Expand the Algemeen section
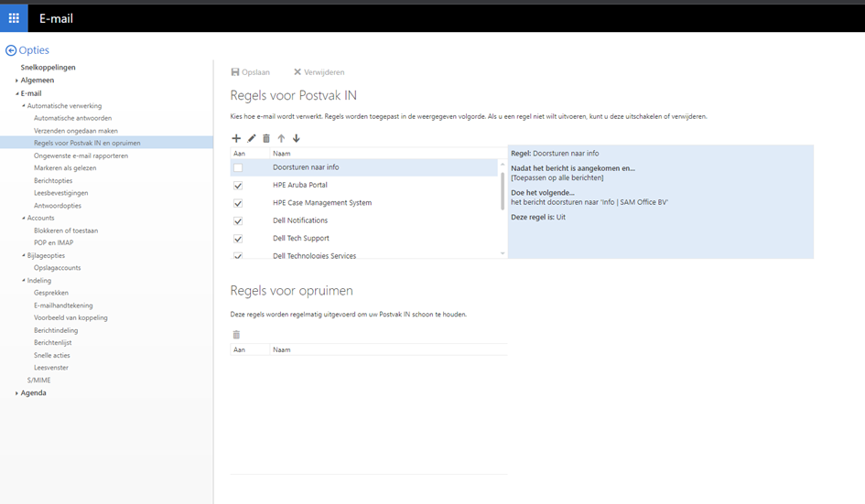 coord(17,80)
